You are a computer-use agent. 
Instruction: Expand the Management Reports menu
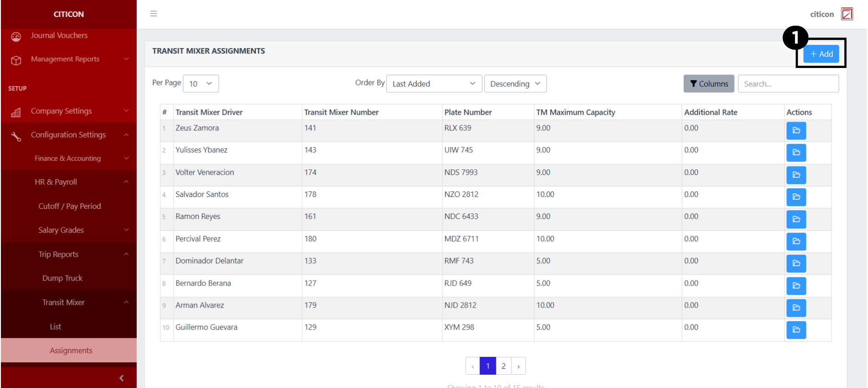pos(69,59)
